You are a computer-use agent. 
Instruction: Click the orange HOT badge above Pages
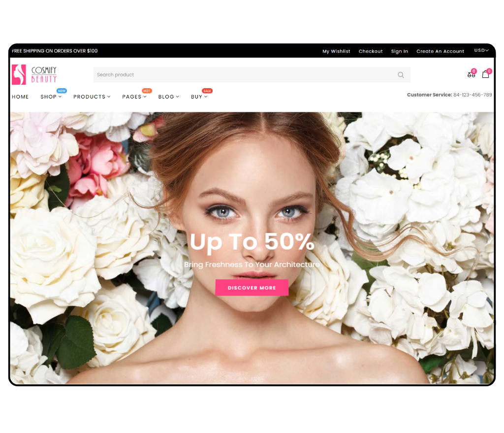[147, 91]
